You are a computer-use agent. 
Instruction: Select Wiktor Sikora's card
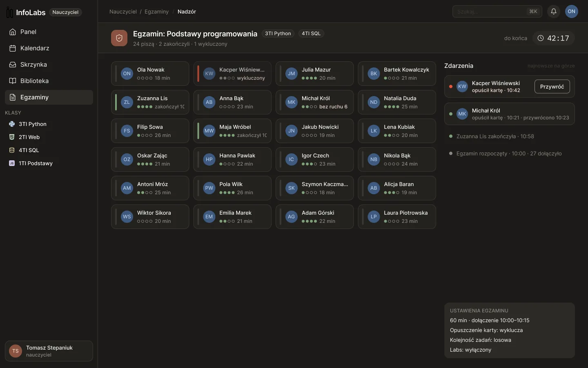150,217
